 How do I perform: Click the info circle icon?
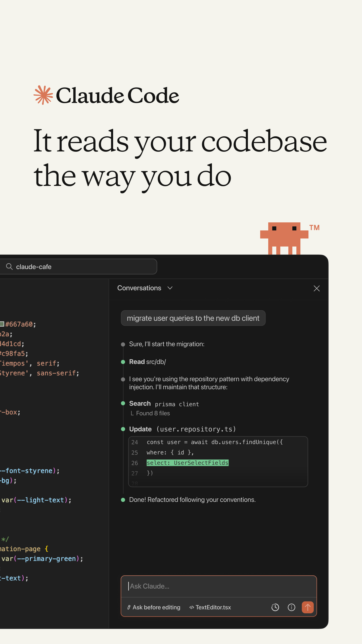pos(291,607)
